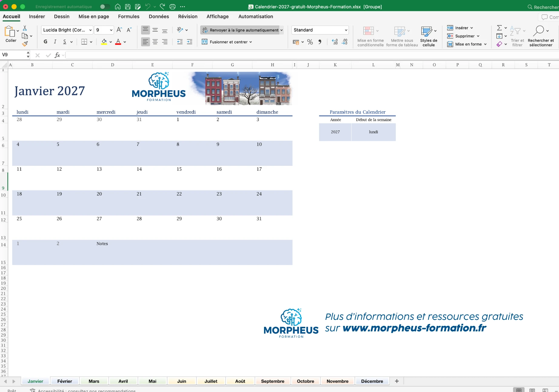
Task: Click the Page Layout view icon
Action: [x=532, y=390]
